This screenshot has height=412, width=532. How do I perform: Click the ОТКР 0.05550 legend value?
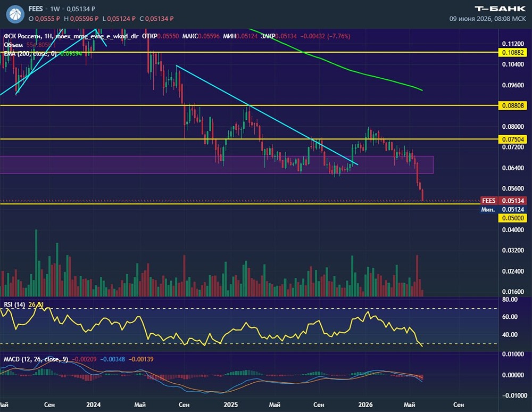pyautogui.click(x=161, y=36)
